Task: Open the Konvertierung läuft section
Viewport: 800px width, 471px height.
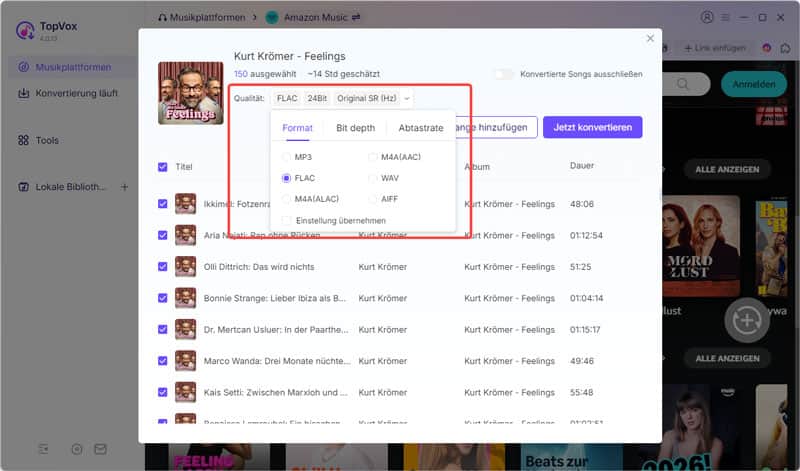Action: tap(67, 93)
